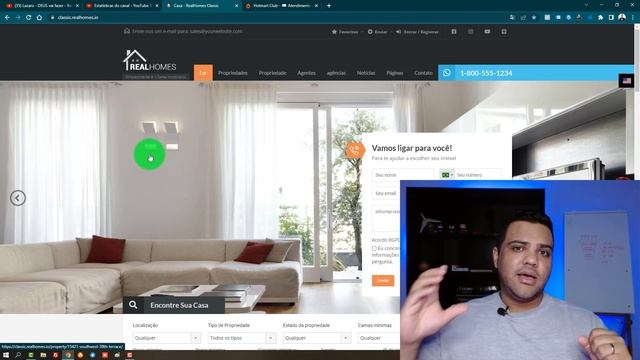This screenshot has width=640, height=360.
Task: Click the WhatsApp icon beside phone number
Action: pos(447,73)
